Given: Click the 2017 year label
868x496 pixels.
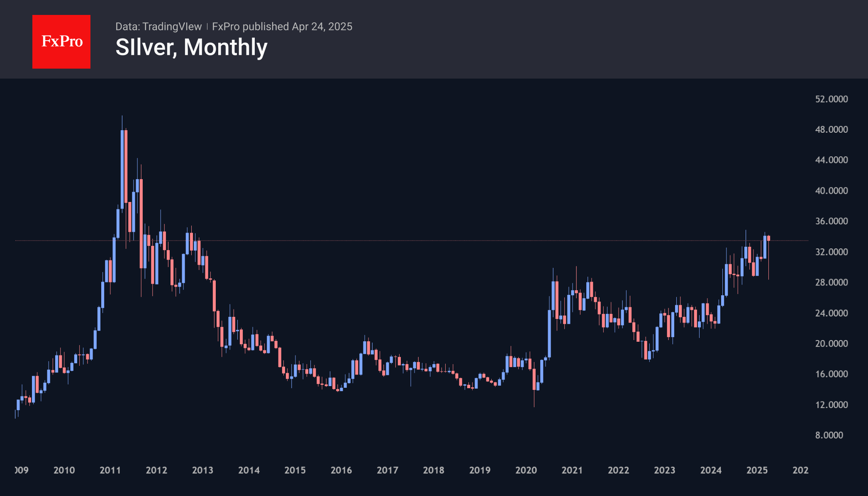Looking at the screenshot, I should point(388,470).
